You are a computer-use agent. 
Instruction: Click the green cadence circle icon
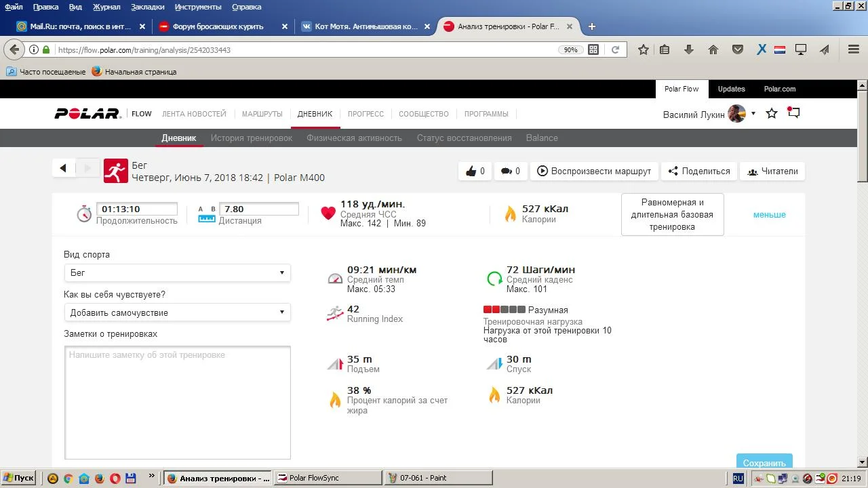click(x=495, y=279)
